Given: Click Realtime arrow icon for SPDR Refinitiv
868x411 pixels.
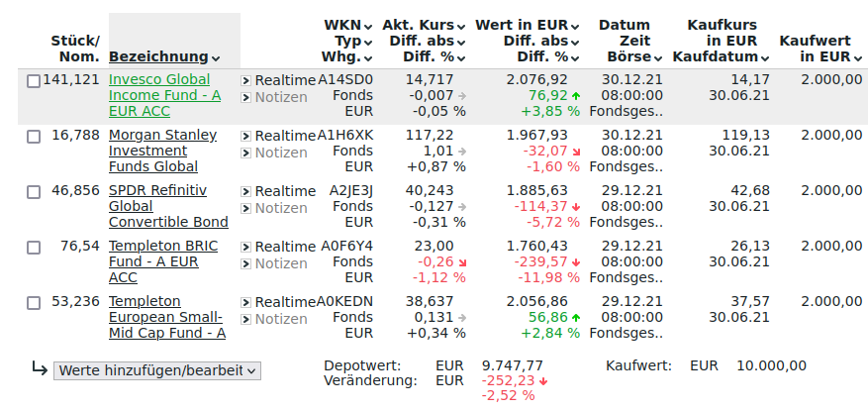Looking at the screenshot, I should [x=246, y=191].
